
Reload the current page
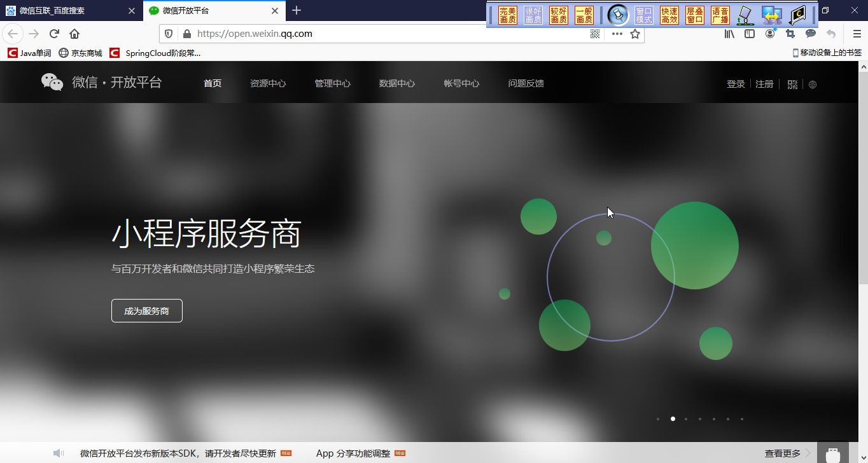pos(54,34)
